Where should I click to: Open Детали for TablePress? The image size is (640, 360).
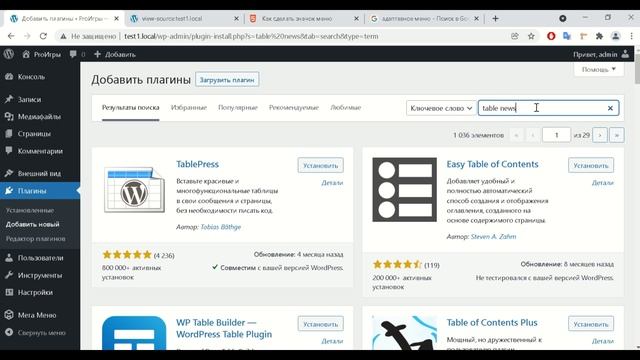[332, 183]
